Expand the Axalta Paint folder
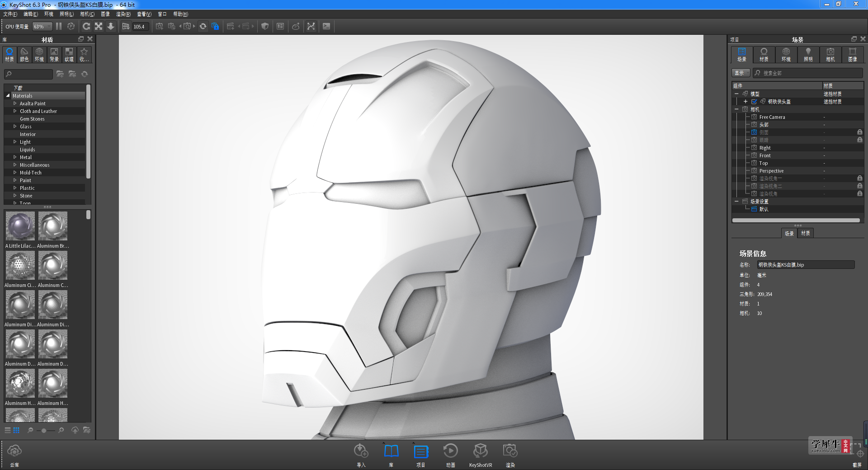 click(x=15, y=103)
